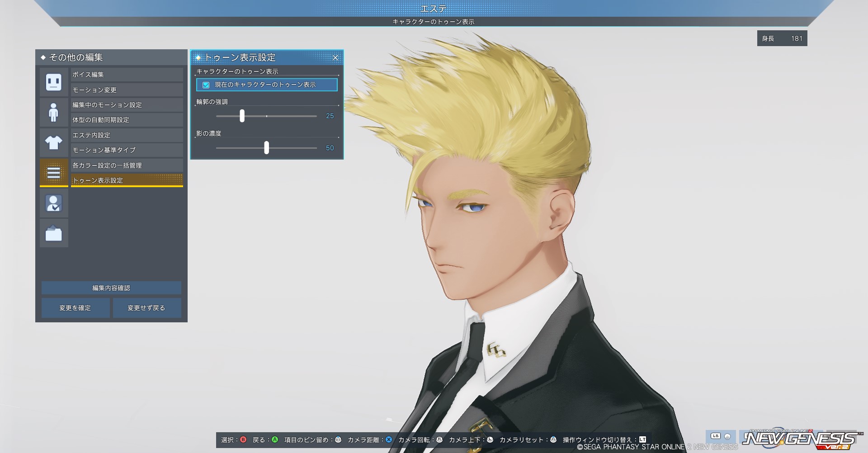
Task: Close the トゥーン表示設定 window
Action: pos(335,58)
